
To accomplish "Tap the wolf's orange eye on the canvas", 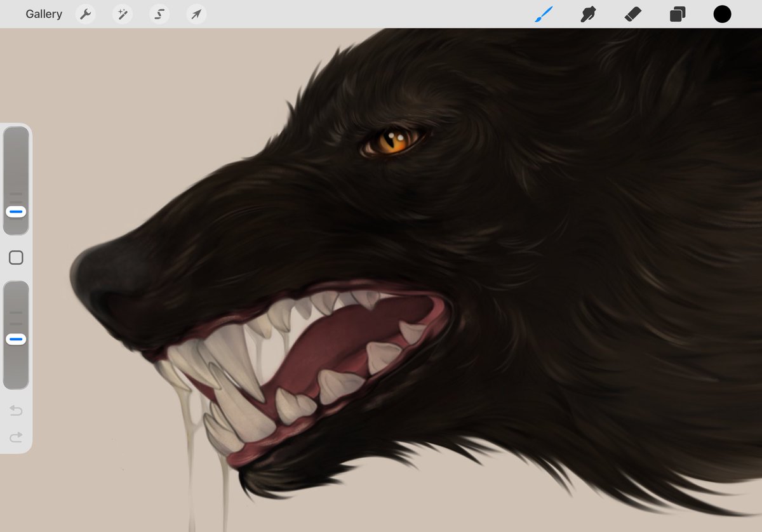I will [393, 141].
